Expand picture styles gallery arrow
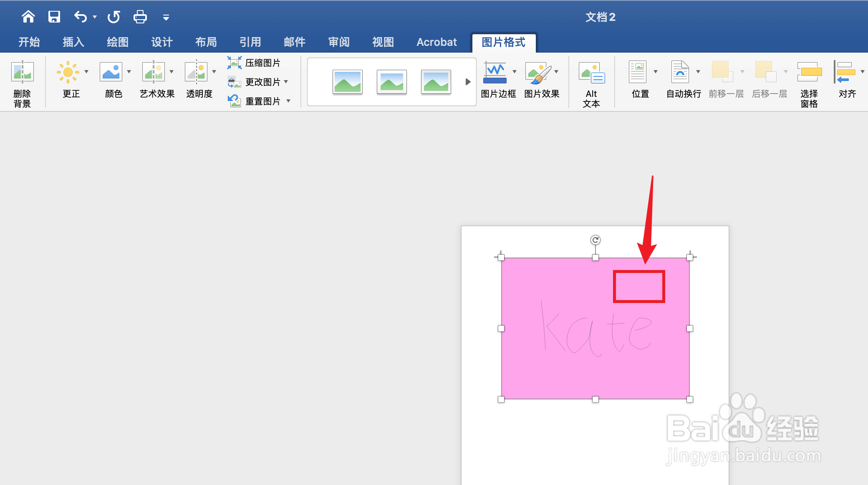868x485 pixels. [x=468, y=82]
